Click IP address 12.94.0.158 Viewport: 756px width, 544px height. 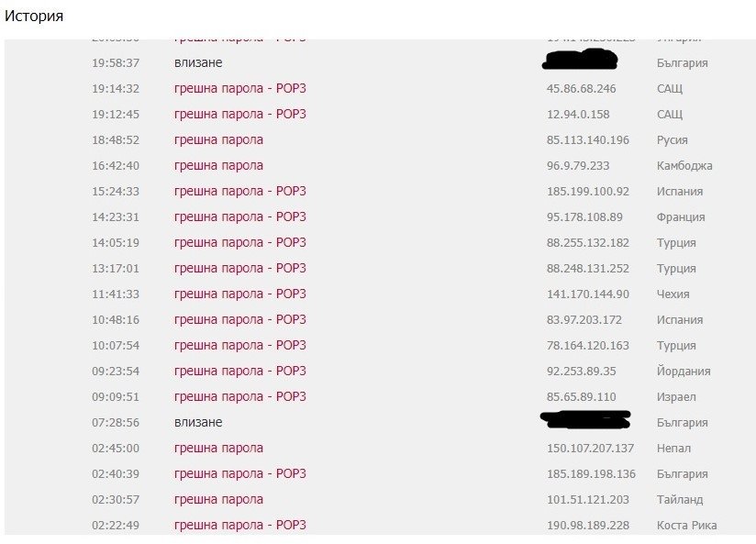click(x=578, y=115)
